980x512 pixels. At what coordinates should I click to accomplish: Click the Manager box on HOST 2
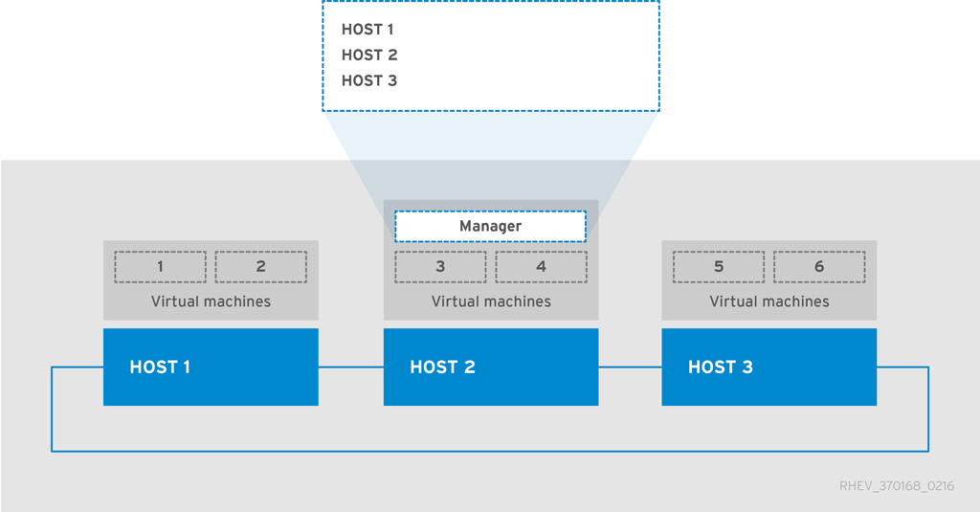pos(490,227)
